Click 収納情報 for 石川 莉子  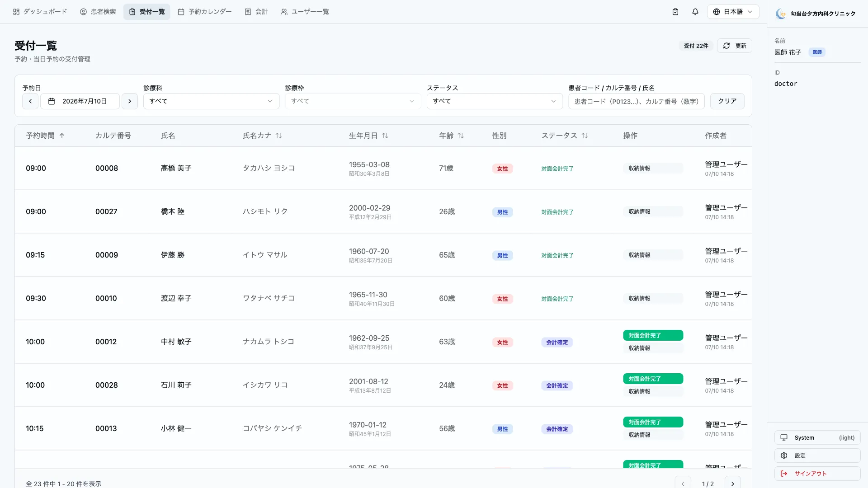[x=653, y=391]
